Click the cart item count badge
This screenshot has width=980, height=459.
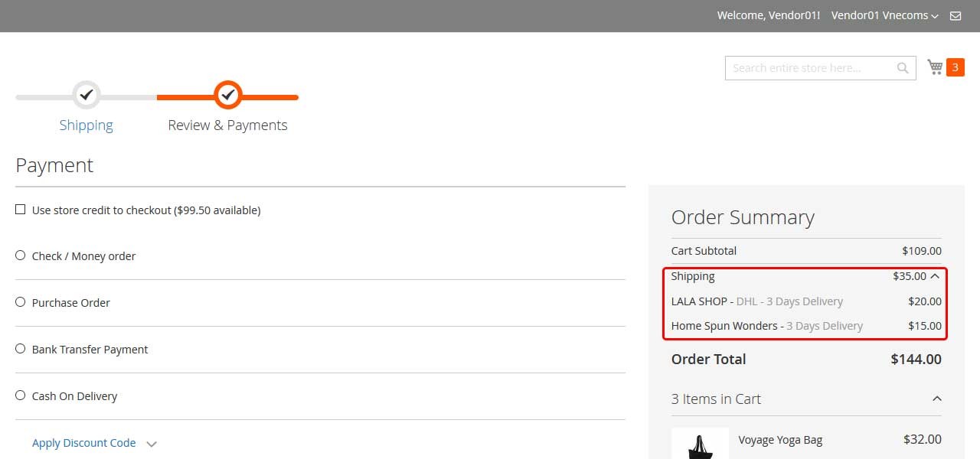953,67
